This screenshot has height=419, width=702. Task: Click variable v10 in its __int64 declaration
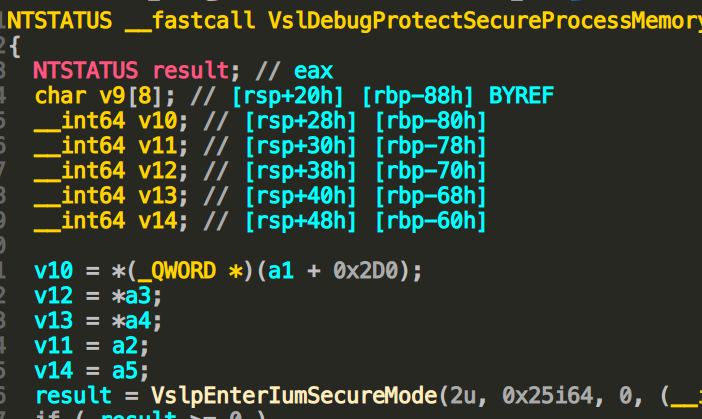point(158,121)
